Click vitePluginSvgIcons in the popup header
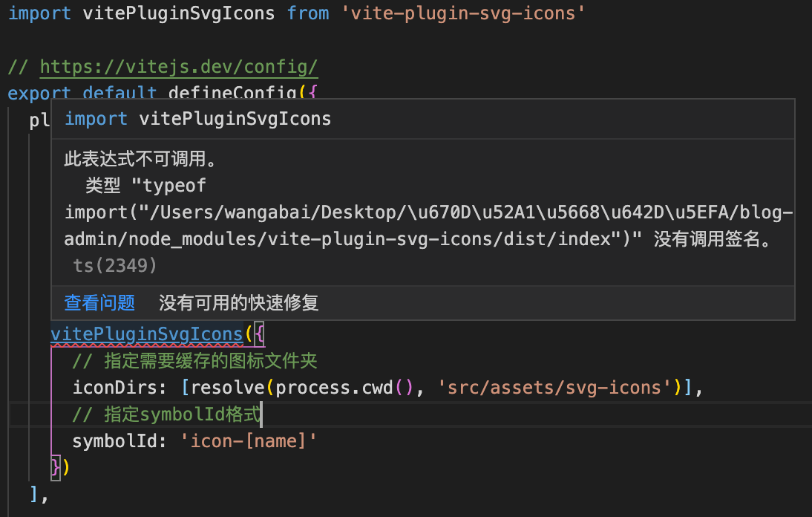812x517 pixels. tap(235, 119)
